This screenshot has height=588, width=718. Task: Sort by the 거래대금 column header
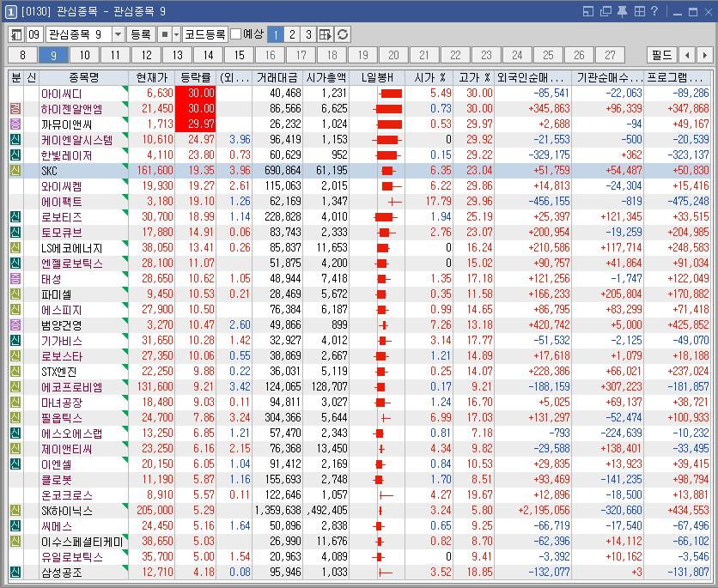277,78
